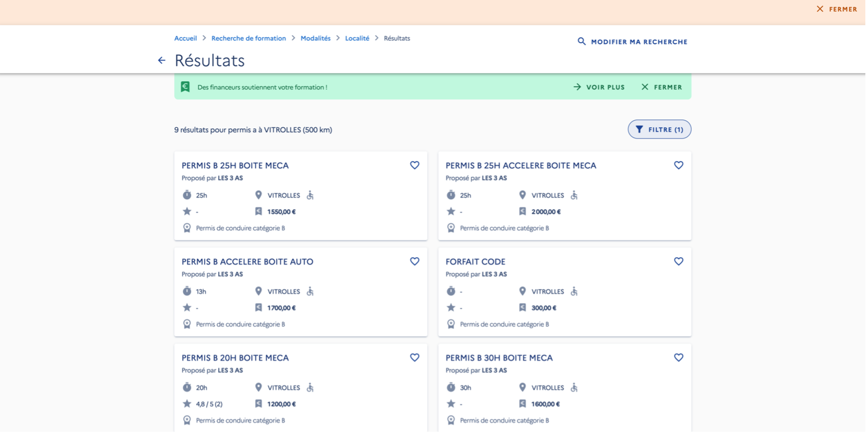
Task: Expand financing info with Voir Plus
Action: [599, 87]
